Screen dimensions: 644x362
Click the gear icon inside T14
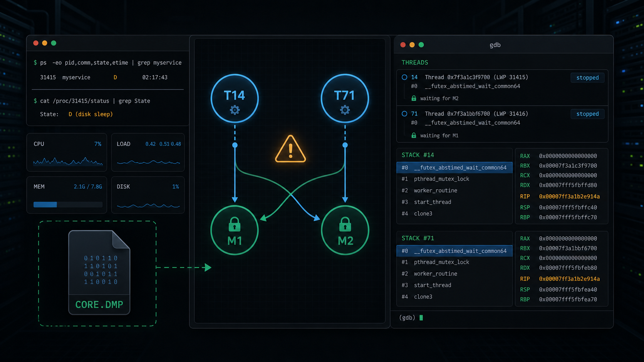pyautogui.click(x=235, y=110)
